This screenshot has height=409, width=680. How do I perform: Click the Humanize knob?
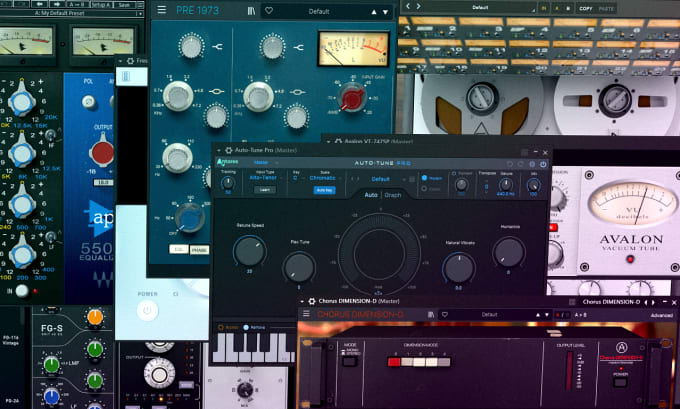[x=509, y=252]
